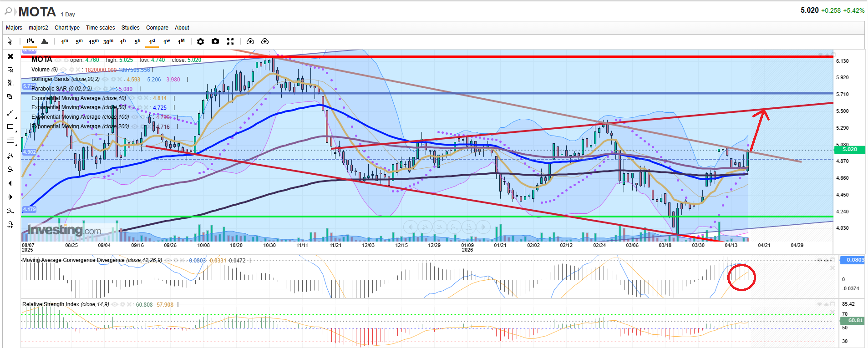Click the overlapping squares layers icon
The height and width of the screenshot is (348, 868).
(10, 96)
